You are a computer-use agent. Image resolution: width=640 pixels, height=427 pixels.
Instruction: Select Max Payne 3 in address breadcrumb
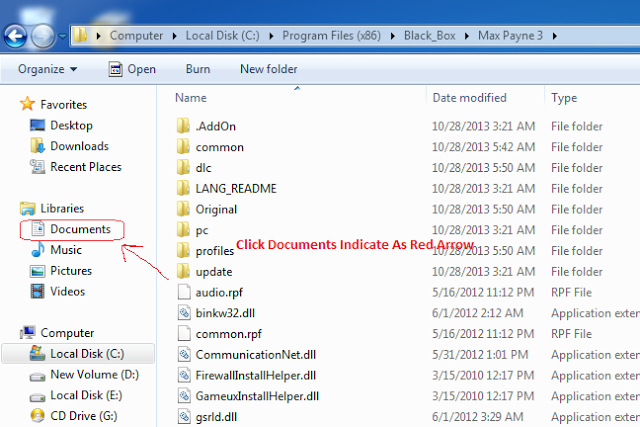coord(510,36)
